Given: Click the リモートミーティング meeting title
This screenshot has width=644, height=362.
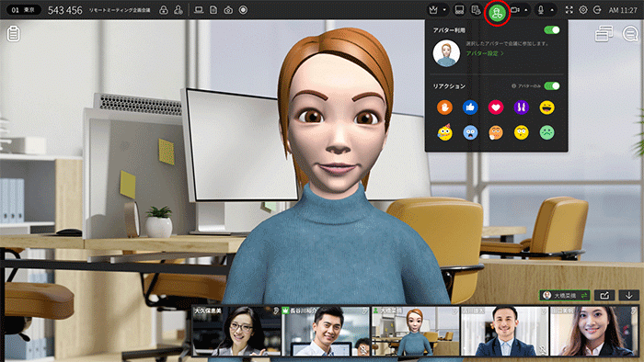Looking at the screenshot, I should (x=120, y=10).
